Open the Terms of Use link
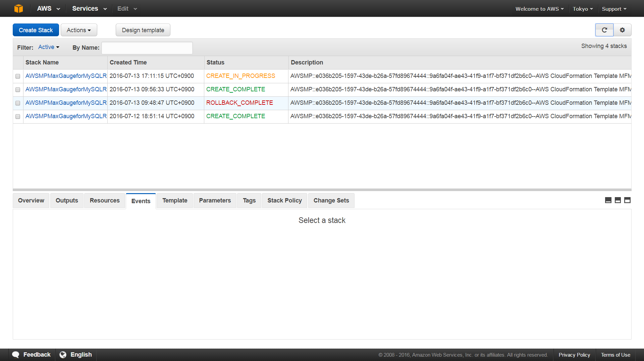Viewport: 644px width, 361px height. pos(615,355)
